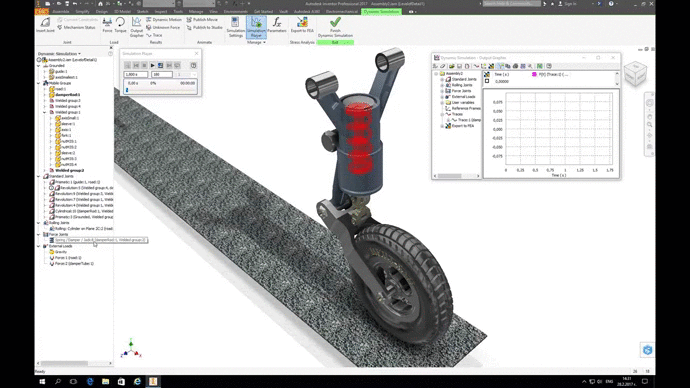Screen dimensions: 690x388
Task: Click the continuous loop button in Simulation Player
Action: pyautogui.click(x=177, y=65)
